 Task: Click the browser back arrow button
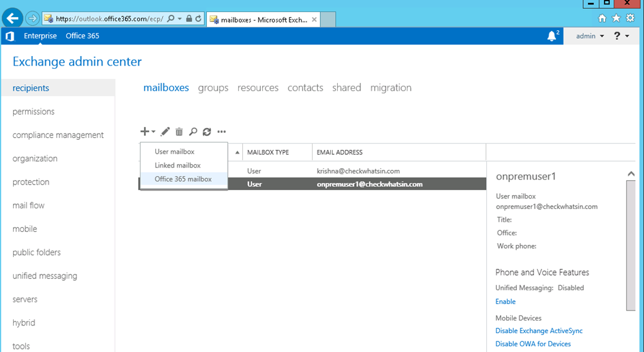(x=13, y=18)
